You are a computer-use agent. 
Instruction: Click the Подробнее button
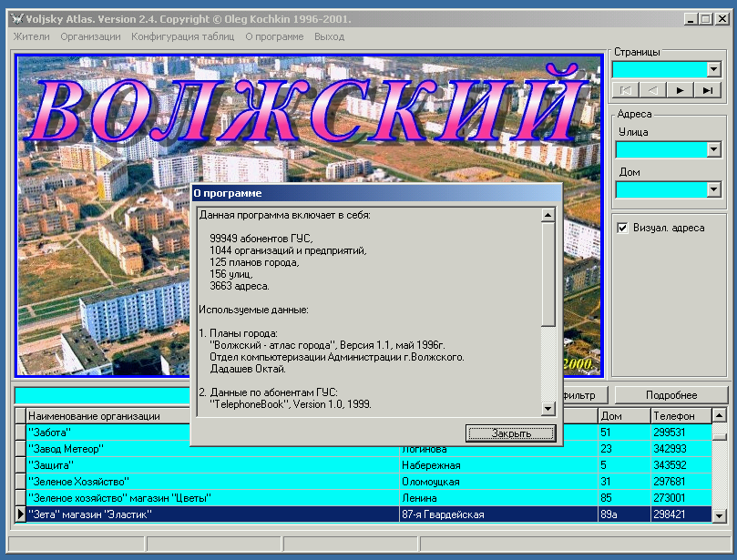671,395
